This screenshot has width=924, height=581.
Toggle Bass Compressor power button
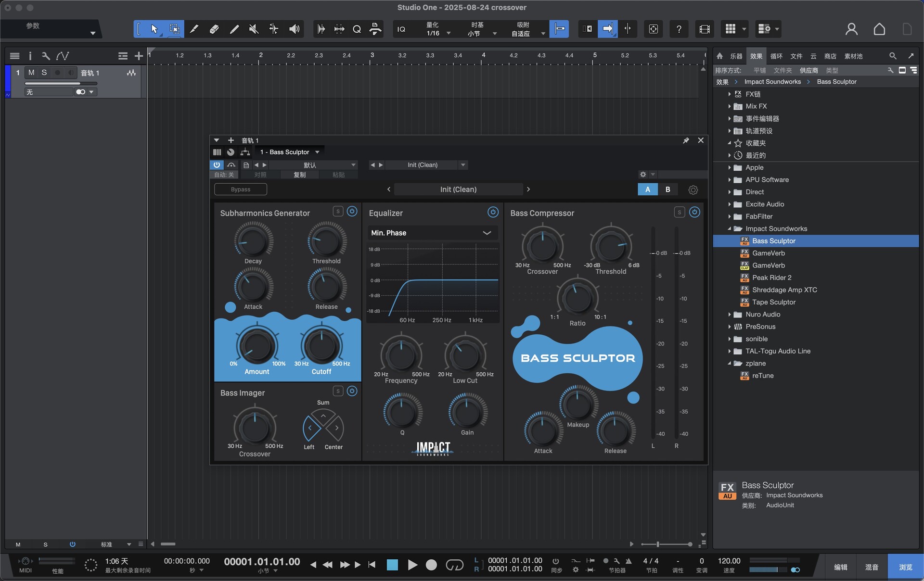coord(694,212)
